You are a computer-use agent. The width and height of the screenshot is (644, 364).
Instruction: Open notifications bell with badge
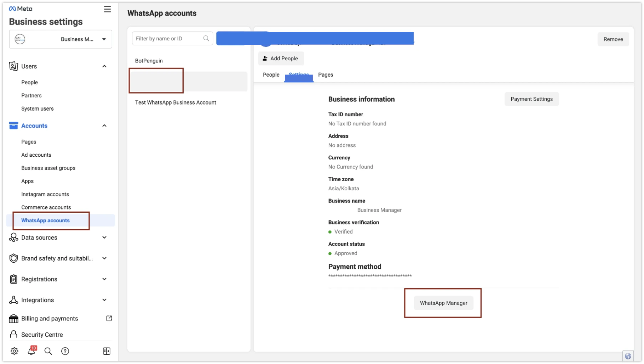click(x=31, y=350)
